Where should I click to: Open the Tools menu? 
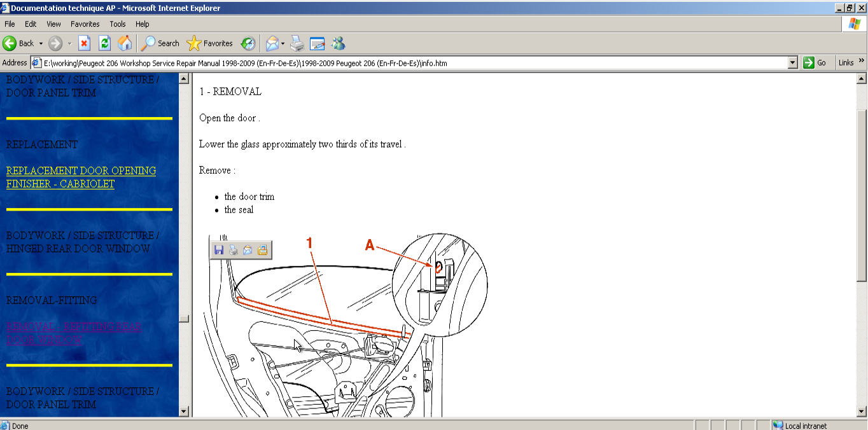click(118, 24)
